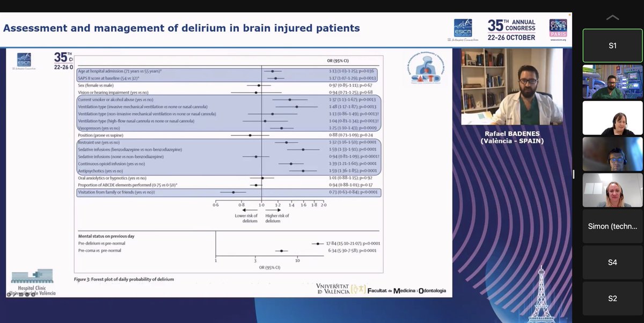Image resolution: width=644 pixels, height=323 pixels.
Task: Collapse the participant strip with the up chevron
Action: (612, 17)
